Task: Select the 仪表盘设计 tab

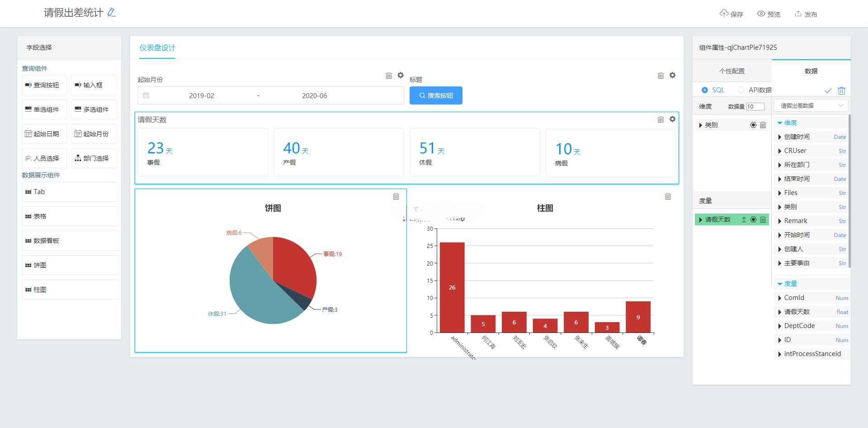Action: (x=157, y=48)
